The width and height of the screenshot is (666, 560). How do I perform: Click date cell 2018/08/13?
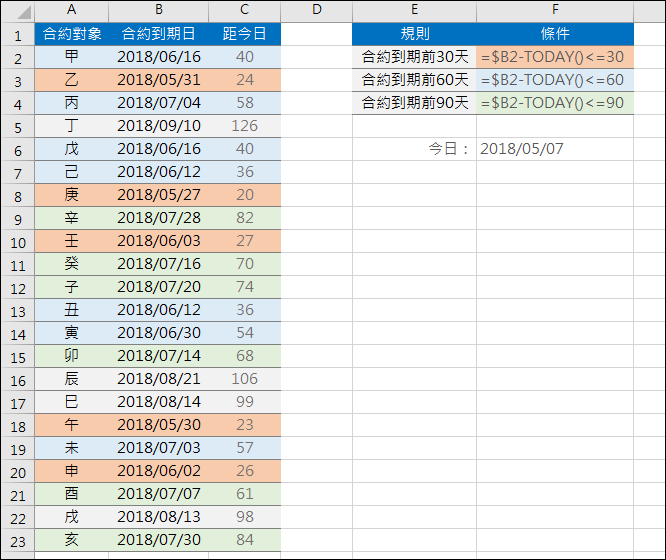[158, 517]
